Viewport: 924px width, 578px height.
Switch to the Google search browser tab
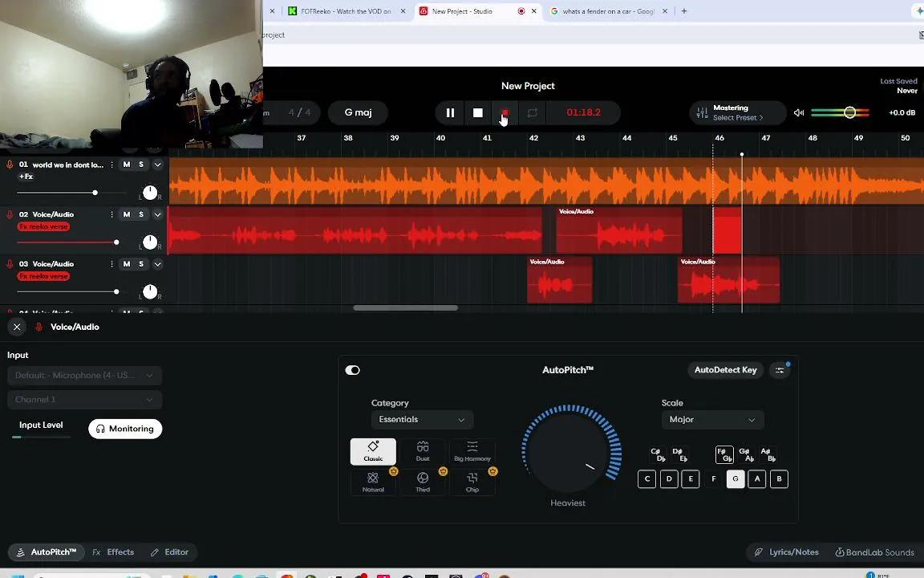tap(607, 11)
